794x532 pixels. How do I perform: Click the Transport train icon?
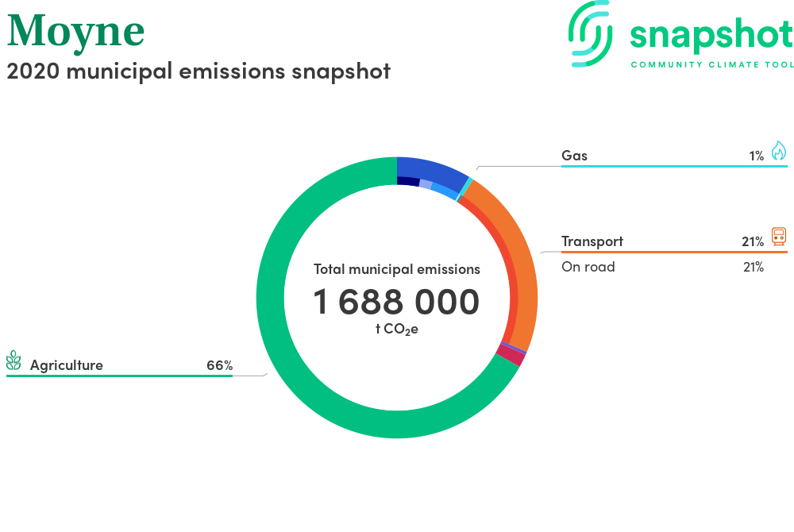pos(778,237)
